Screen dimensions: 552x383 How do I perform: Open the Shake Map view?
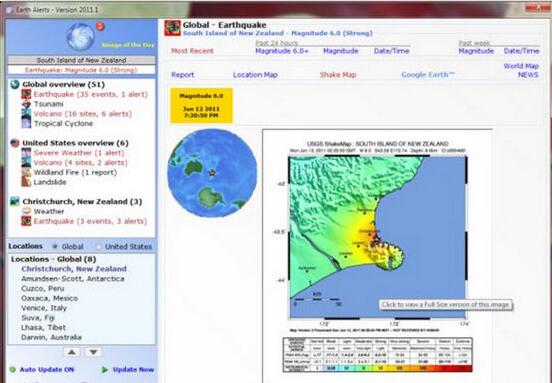[338, 75]
